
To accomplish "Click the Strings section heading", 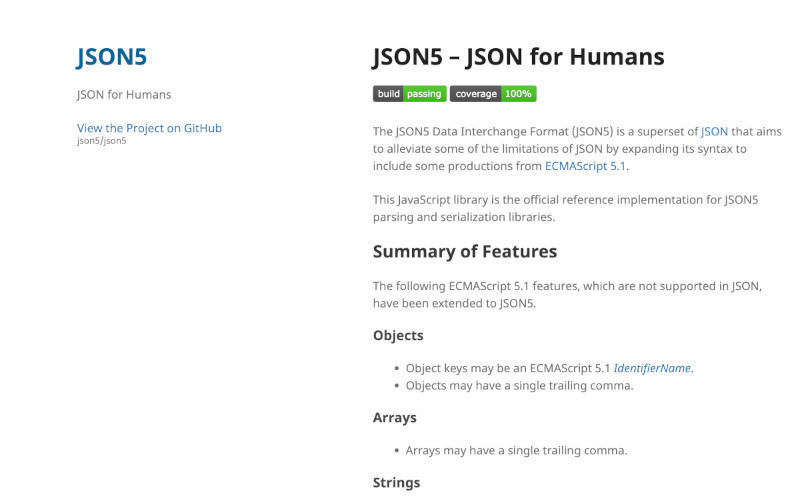I will [x=396, y=483].
